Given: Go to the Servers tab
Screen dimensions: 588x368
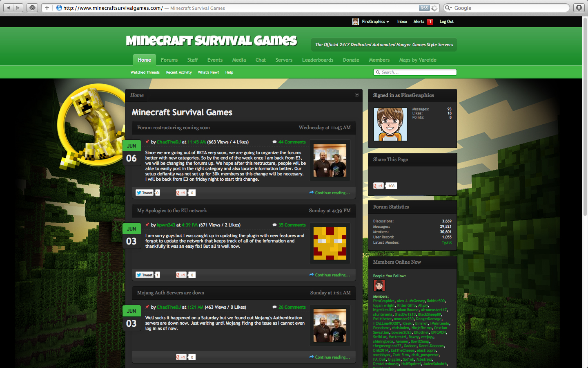Looking at the screenshot, I should [x=284, y=60].
